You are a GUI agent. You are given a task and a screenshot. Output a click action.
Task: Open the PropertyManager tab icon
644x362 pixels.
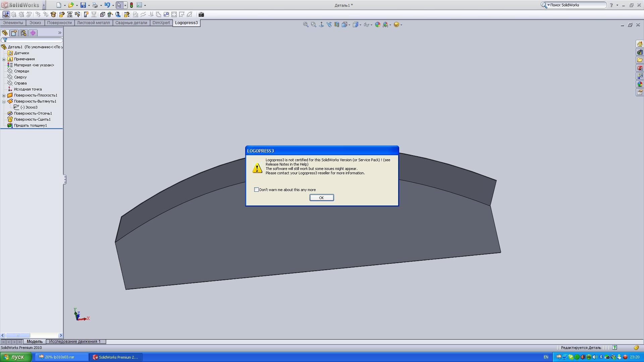[14, 33]
